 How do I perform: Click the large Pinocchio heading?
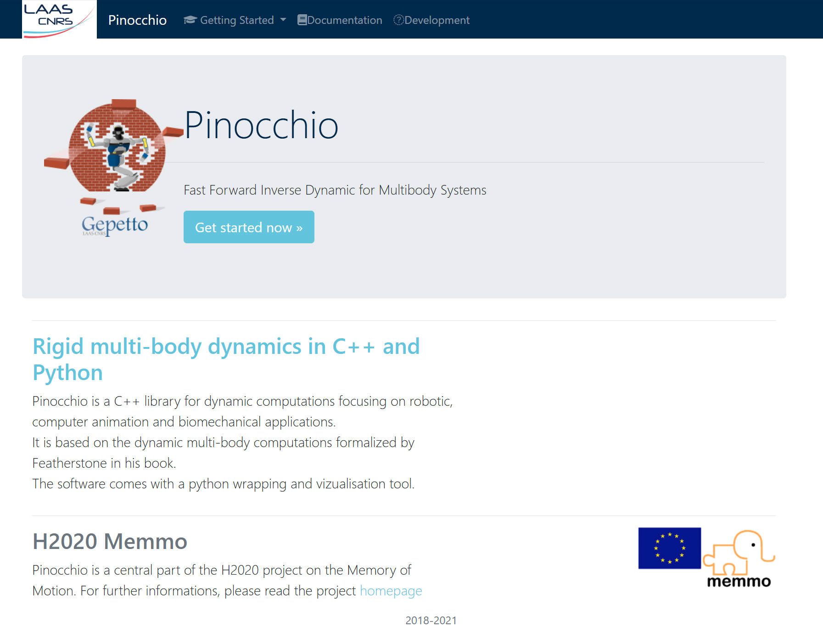tap(261, 125)
